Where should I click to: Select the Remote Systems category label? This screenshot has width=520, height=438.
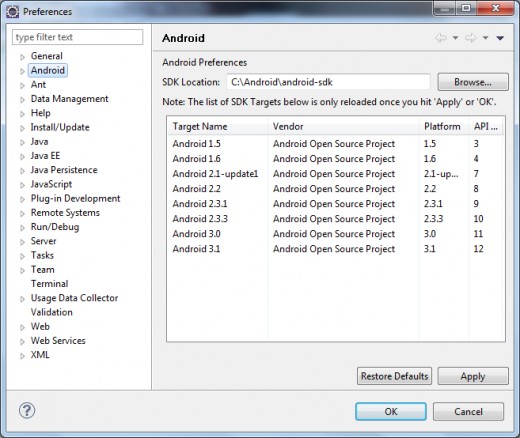pos(65,213)
